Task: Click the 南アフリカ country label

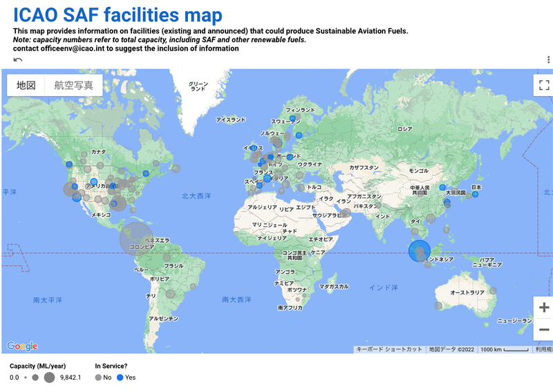Action: [x=290, y=308]
